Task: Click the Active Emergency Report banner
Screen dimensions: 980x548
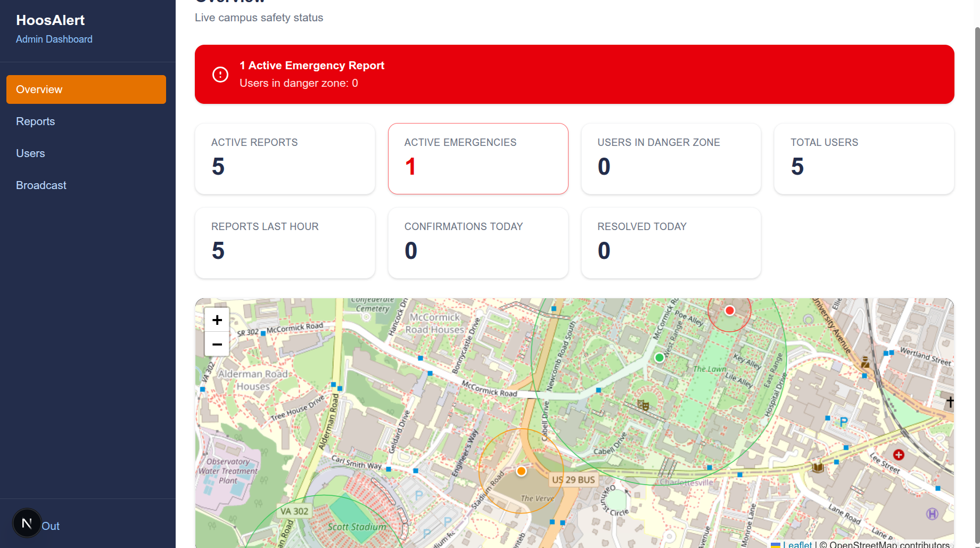Action: click(574, 75)
